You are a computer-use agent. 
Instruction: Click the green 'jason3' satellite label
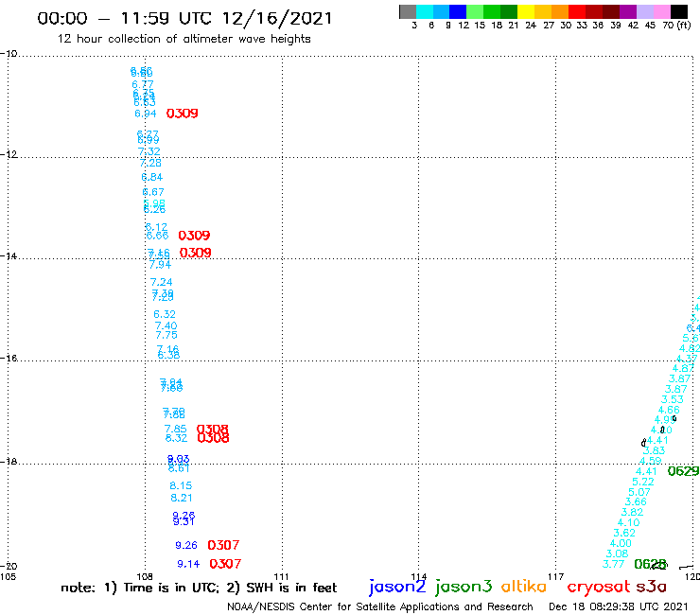(464, 586)
